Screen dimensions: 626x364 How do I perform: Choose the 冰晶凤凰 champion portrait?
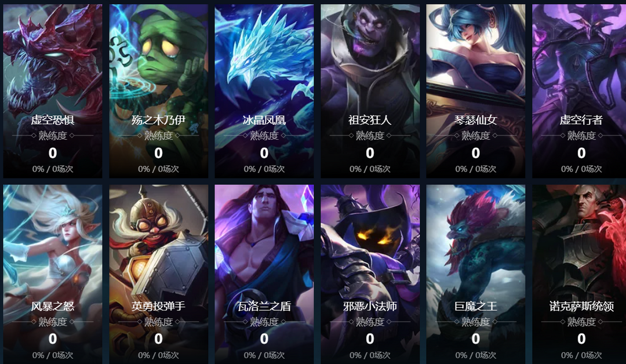pos(264,91)
